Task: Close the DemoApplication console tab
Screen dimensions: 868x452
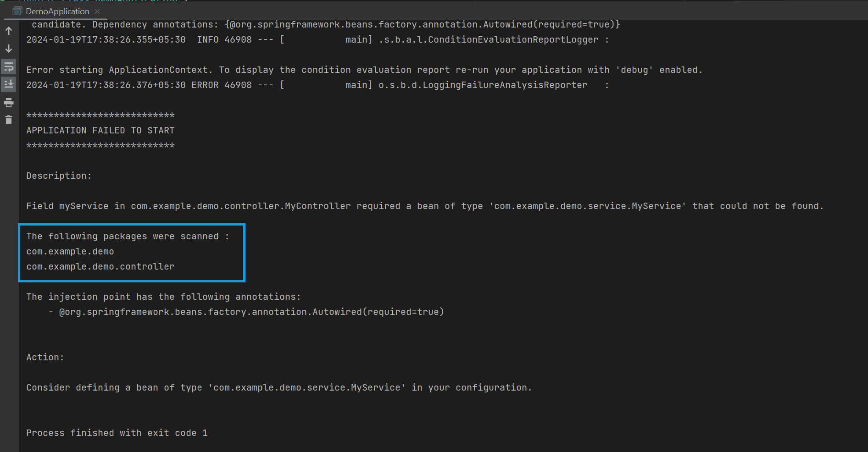Action: coord(96,11)
